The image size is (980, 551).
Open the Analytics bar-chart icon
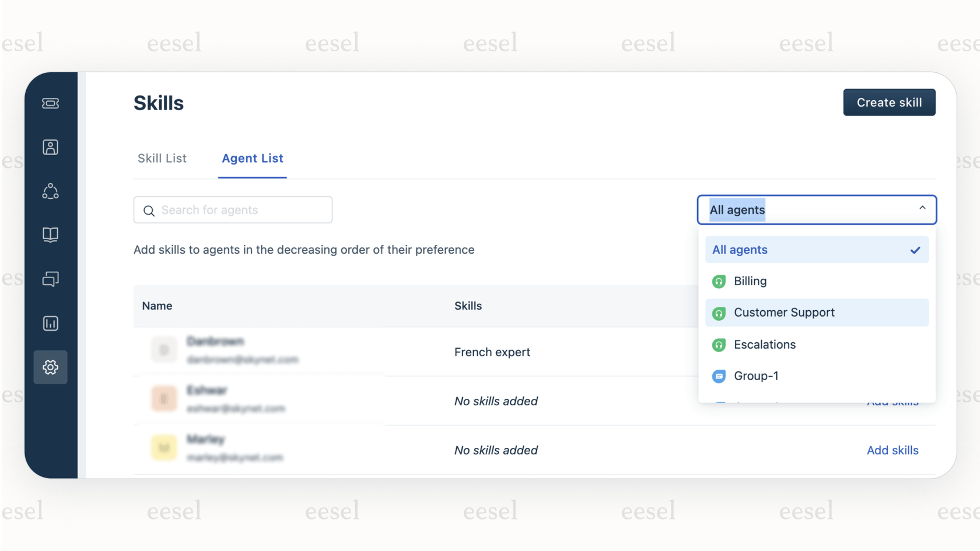[x=51, y=323]
